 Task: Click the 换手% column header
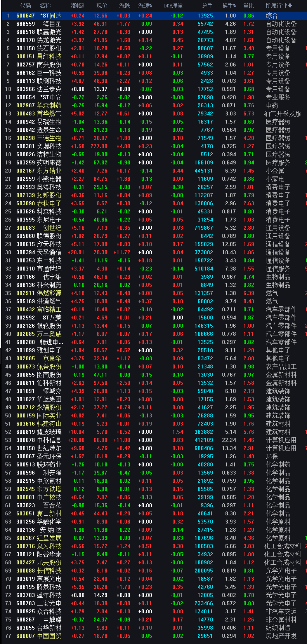(229, 6)
